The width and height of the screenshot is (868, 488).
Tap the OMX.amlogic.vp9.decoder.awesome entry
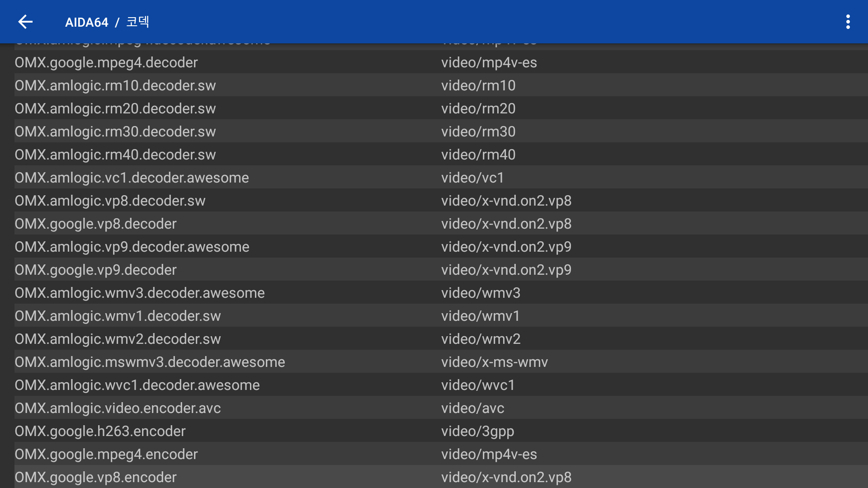coord(132,247)
